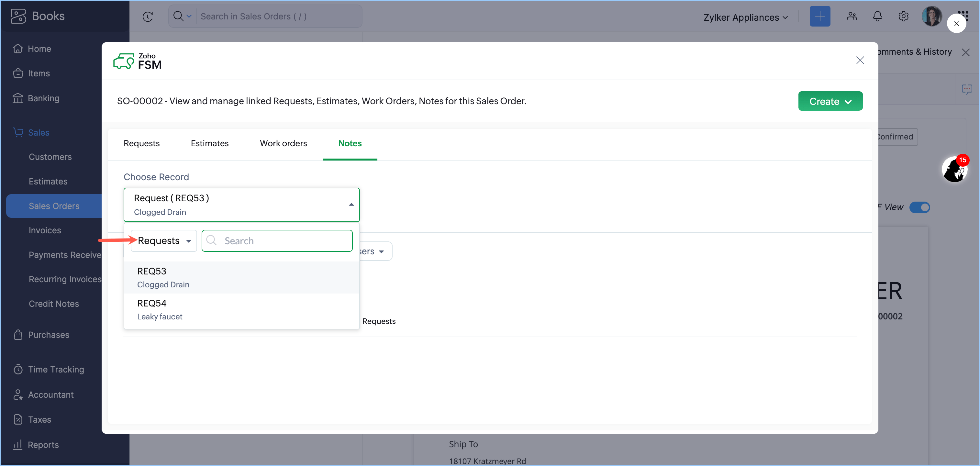Toggle the PDF View switch
Image resolution: width=980 pixels, height=466 pixels.
(x=919, y=207)
